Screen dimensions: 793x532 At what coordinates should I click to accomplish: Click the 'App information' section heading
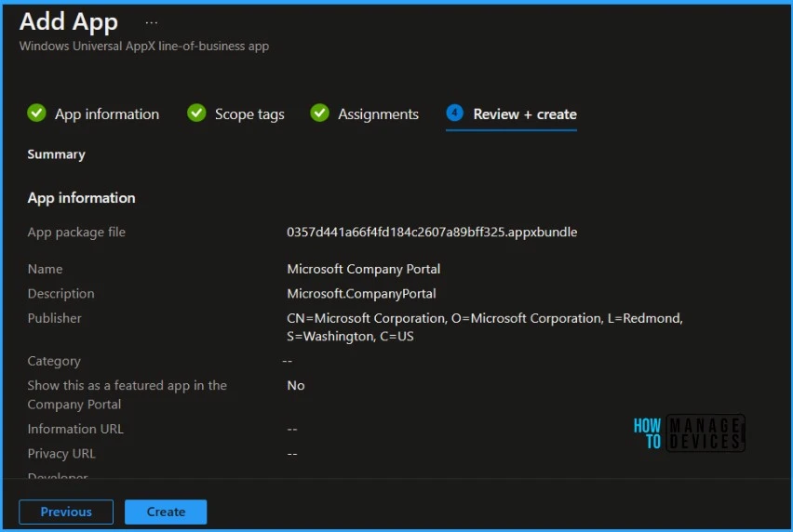pyautogui.click(x=81, y=198)
